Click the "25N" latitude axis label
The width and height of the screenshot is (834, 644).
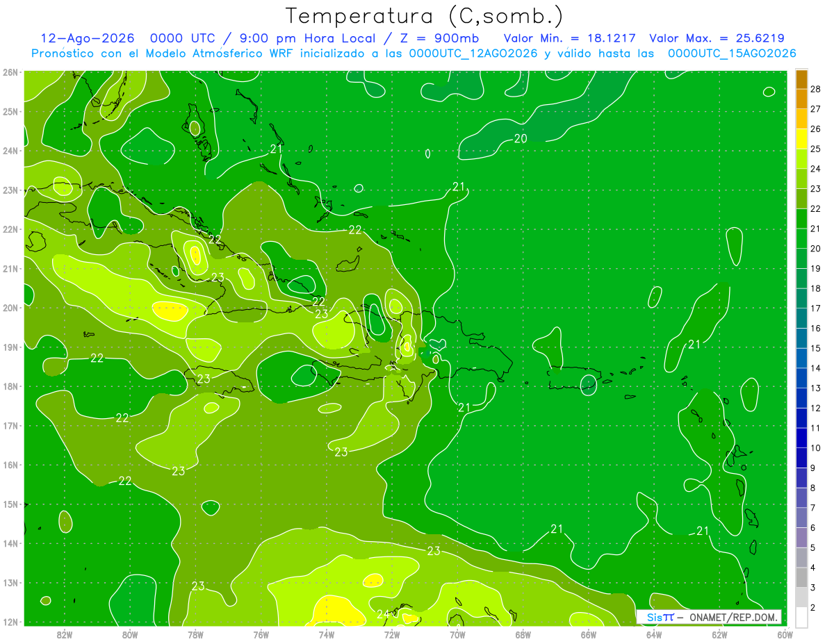coord(10,111)
